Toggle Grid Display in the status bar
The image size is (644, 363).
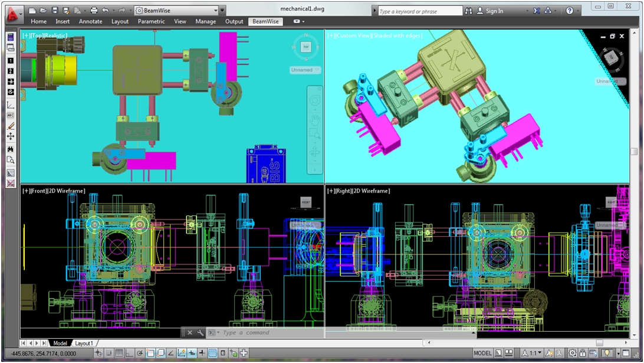pyautogui.click(x=119, y=353)
